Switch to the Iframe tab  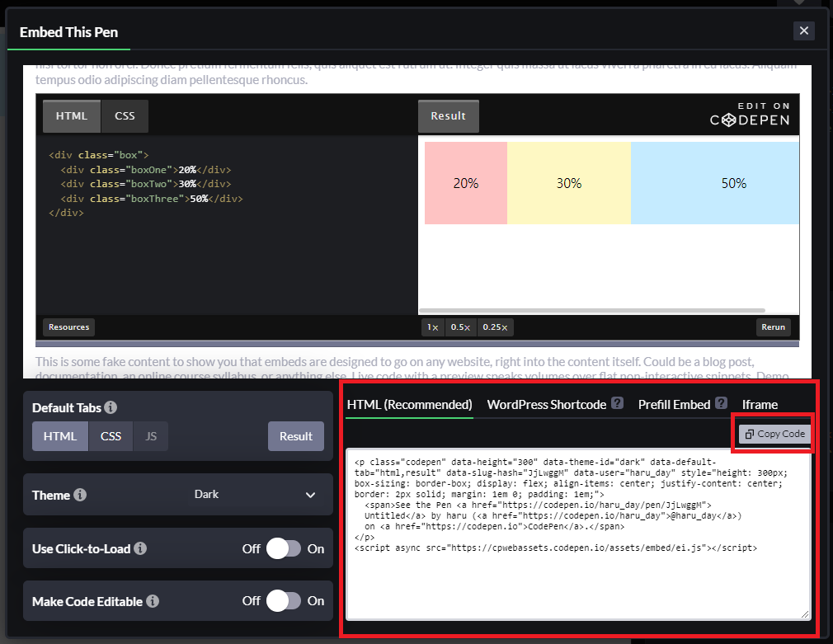coord(760,405)
